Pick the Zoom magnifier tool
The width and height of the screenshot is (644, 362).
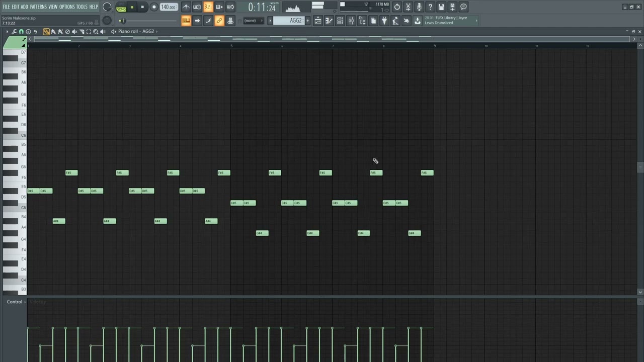pyautogui.click(x=96, y=32)
